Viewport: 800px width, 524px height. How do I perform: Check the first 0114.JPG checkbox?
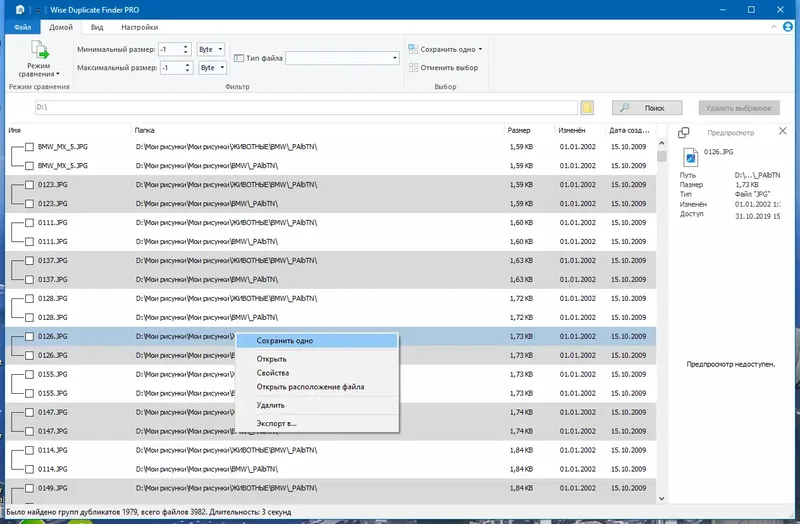tap(30, 451)
